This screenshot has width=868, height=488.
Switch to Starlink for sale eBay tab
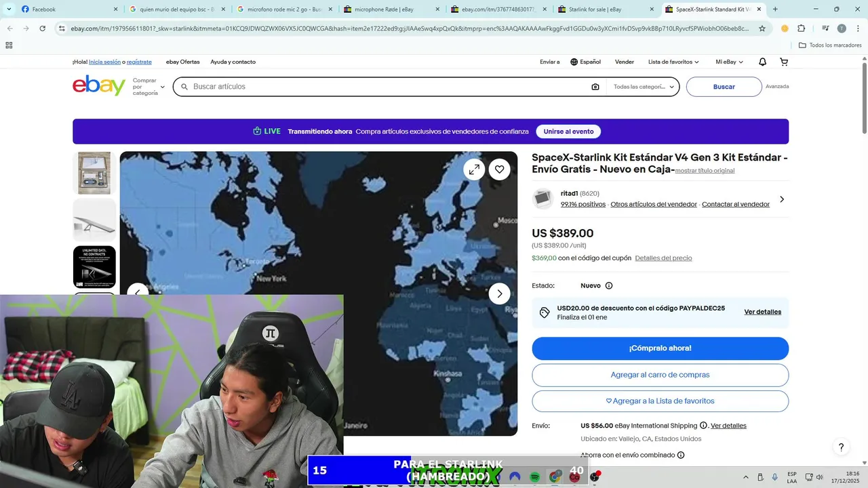click(605, 9)
